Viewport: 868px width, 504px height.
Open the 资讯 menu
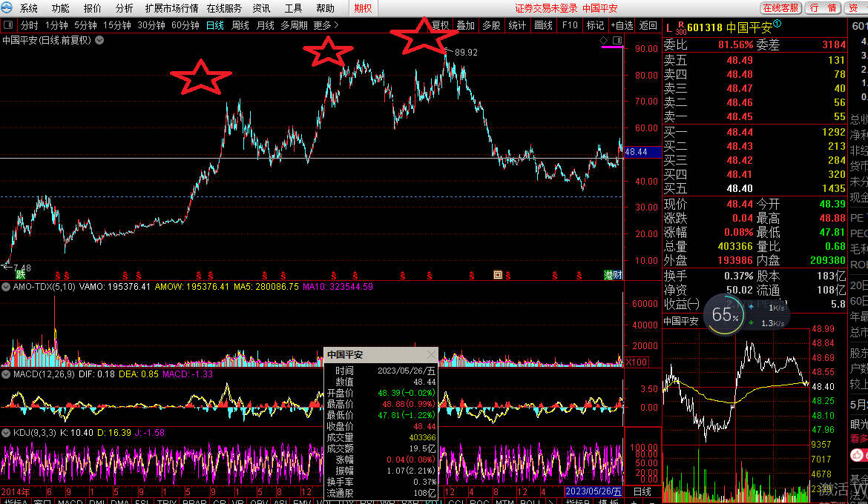pos(261,8)
